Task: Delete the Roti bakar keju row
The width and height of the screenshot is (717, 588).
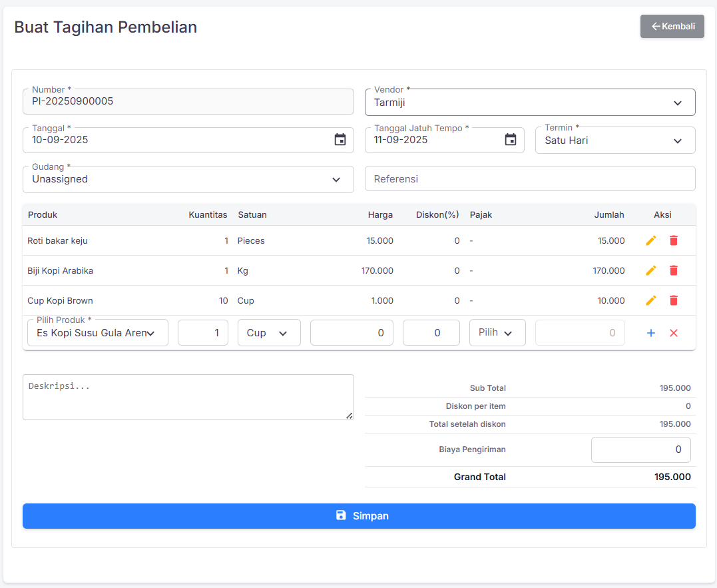Action: coord(673,240)
